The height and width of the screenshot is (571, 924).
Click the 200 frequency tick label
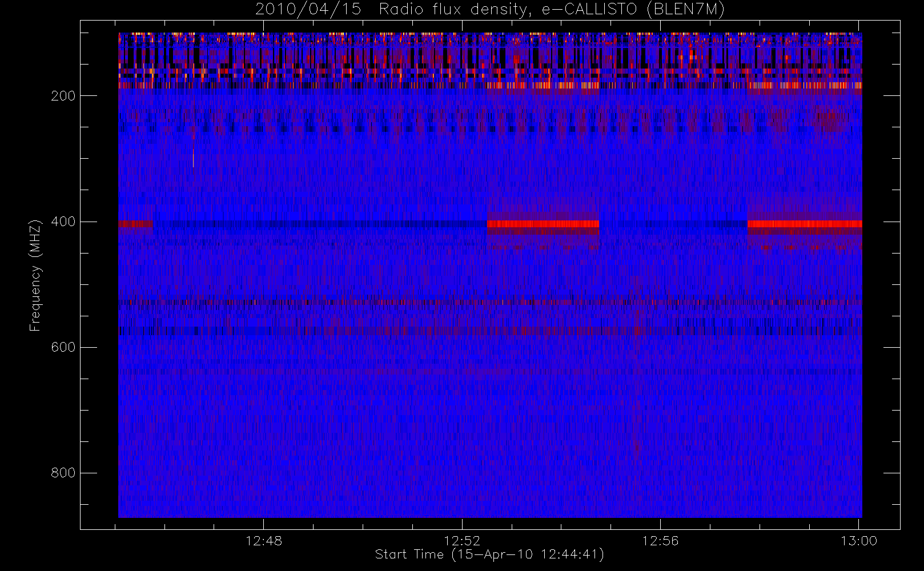coord(63,96)
